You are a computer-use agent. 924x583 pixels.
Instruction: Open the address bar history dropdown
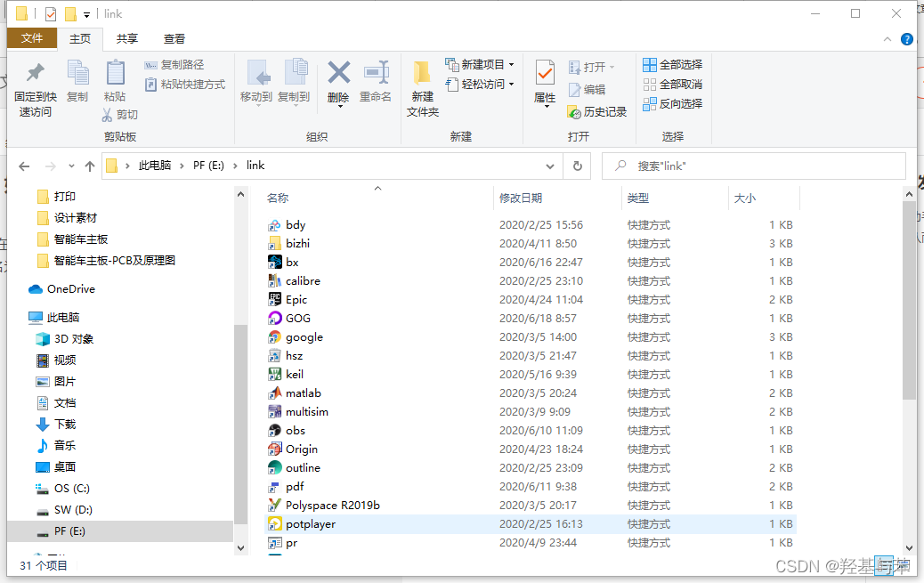pyautogui.click(x=549, y=166)
